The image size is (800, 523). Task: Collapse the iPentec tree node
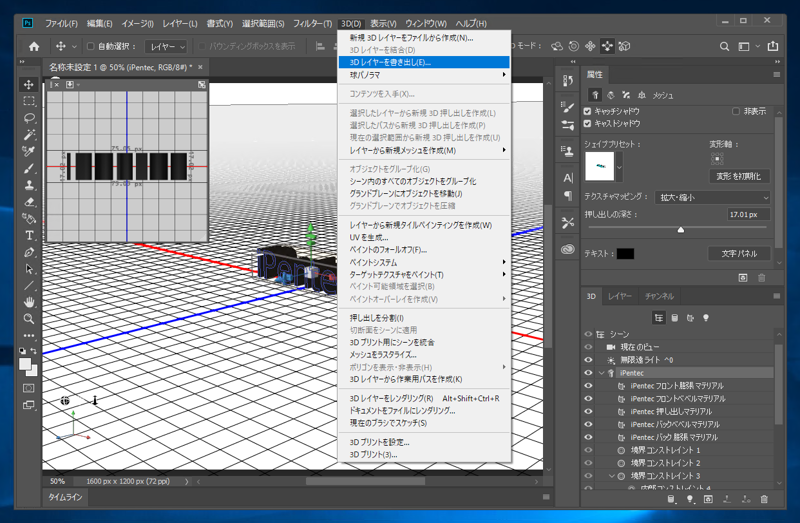(x=602, y=373)
